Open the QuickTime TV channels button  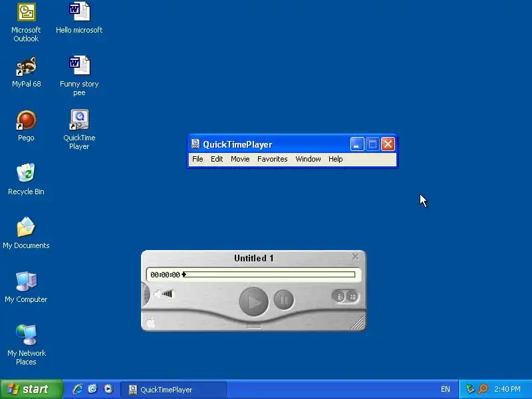[x=352, y=297]
